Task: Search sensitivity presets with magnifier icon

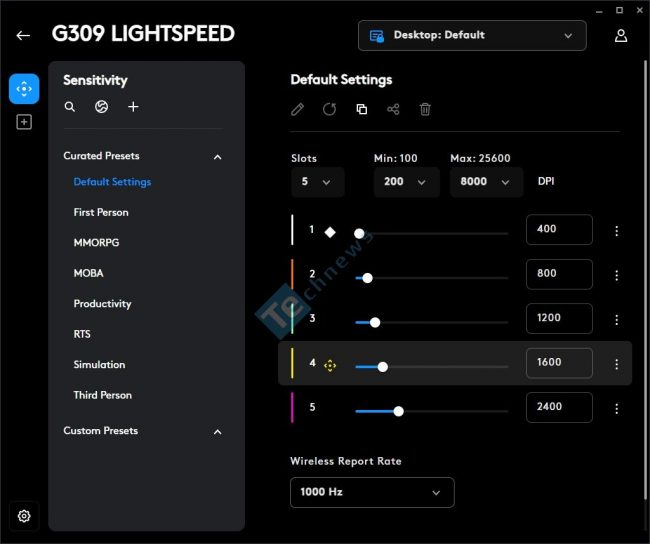Action: click(x=70, y=107)
